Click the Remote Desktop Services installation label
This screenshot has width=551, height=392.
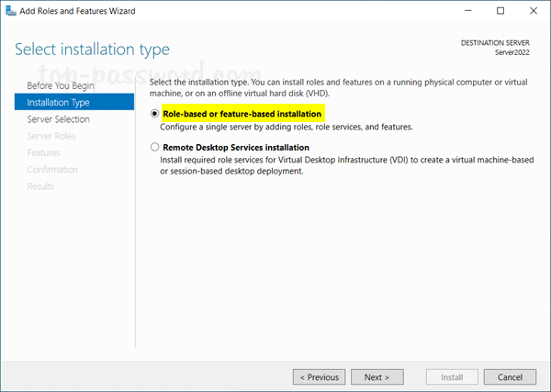coord(235,147)
